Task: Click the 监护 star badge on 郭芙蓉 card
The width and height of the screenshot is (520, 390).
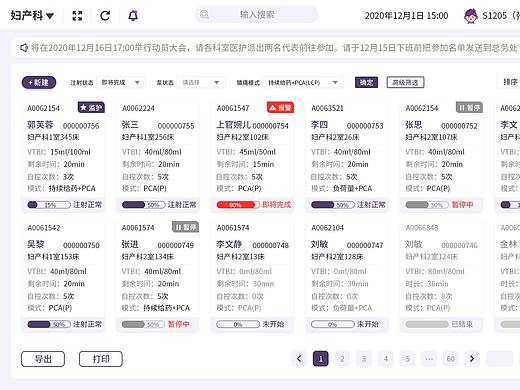Action: click(x=91, y=107)
